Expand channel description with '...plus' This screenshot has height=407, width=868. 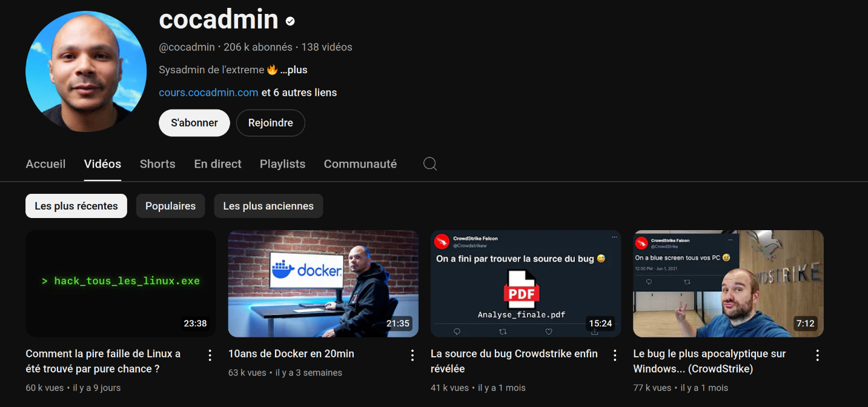coord(294,70)
